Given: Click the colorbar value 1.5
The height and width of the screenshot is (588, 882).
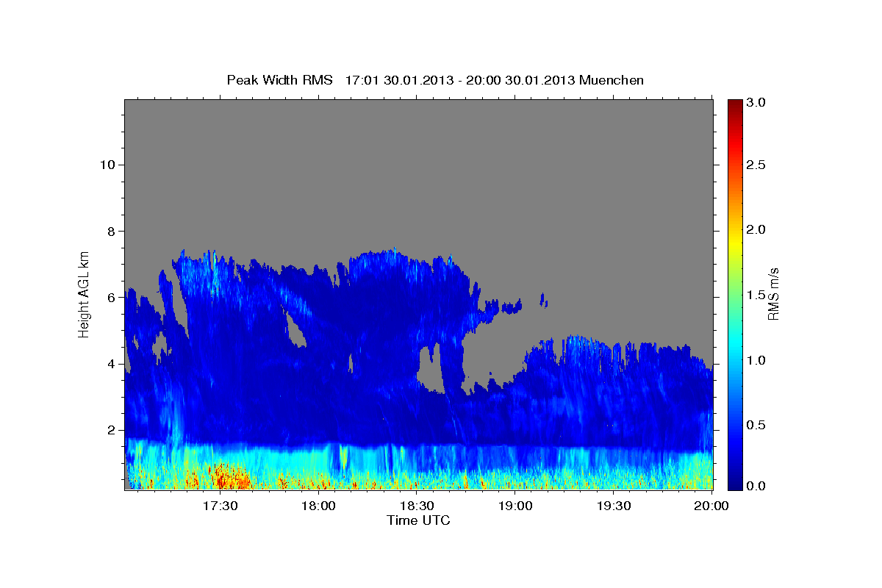Looking at the screenshot, I should [x=755, y=295].
